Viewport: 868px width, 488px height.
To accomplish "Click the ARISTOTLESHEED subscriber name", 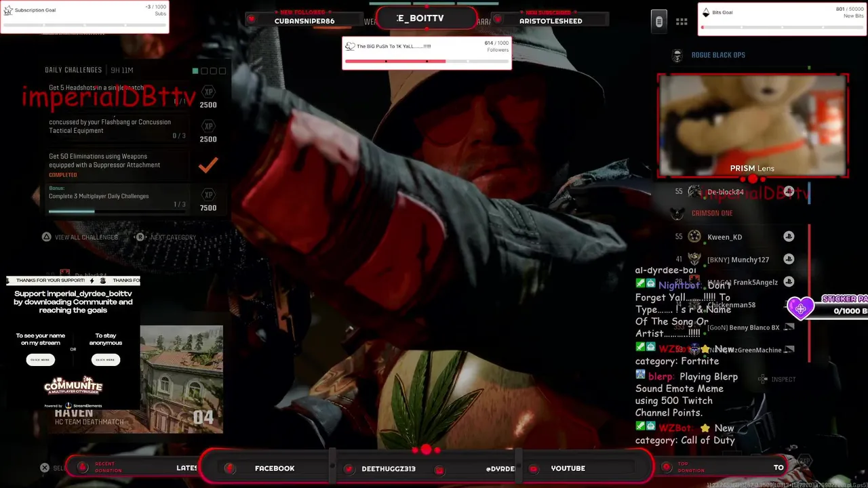I will pyautogui.click(x=551, y=21).
